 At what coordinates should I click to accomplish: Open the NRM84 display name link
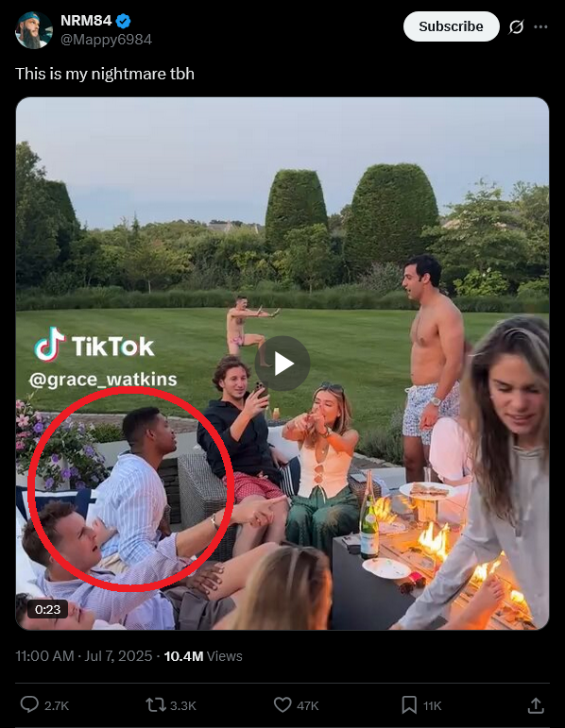click(x=86, y=21)
